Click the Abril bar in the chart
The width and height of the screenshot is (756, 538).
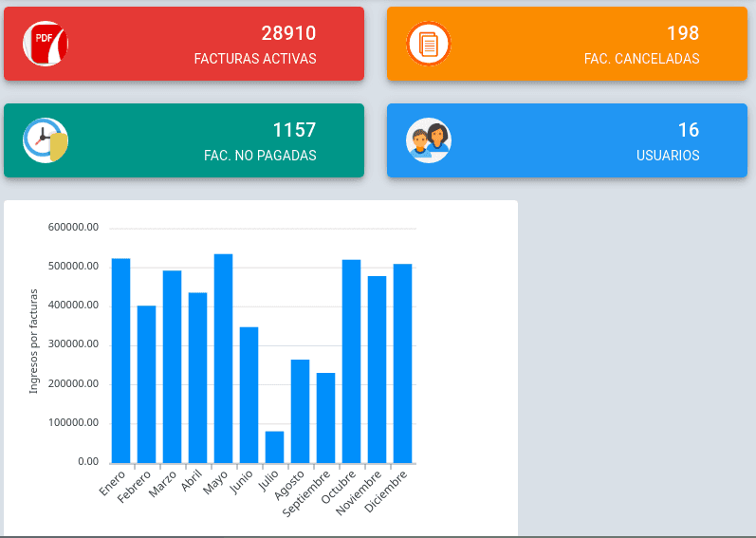tap(197, 378)
